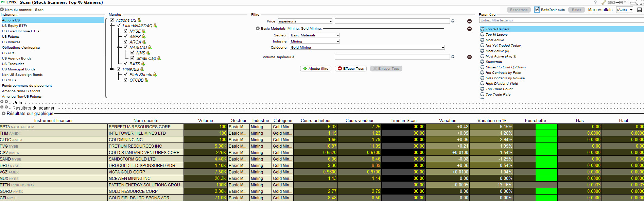Uncheck the NYSE checkbox
The width and height of the screenshot is (644, 201).
126,31
